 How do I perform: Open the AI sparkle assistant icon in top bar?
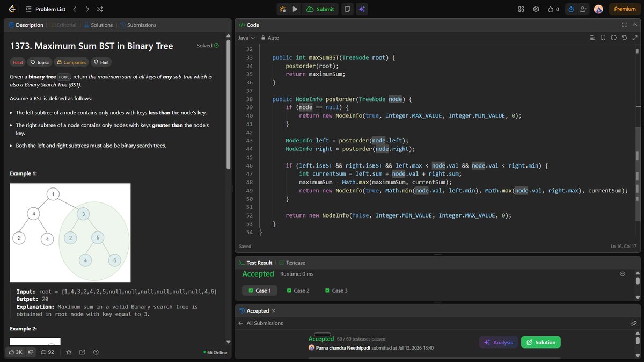tap(362, 9)
